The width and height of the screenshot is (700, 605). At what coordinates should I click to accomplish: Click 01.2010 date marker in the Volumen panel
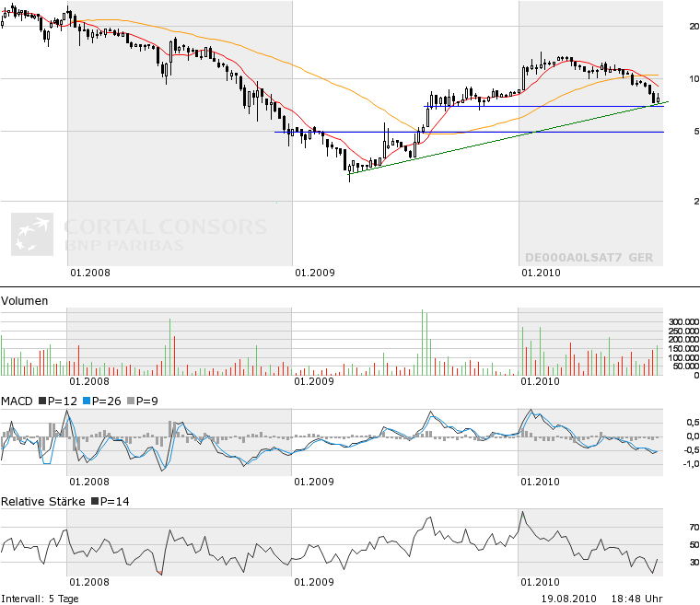pyautogui.click(x=540, y=381)
